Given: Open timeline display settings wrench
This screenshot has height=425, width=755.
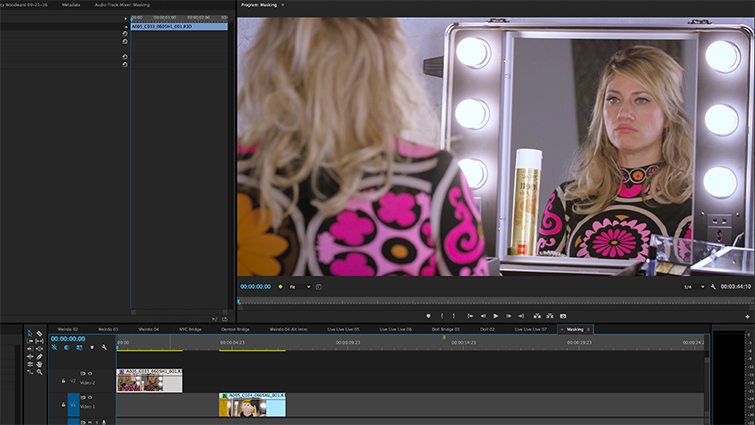Looking at the screenshot, I should coord(104,347).
